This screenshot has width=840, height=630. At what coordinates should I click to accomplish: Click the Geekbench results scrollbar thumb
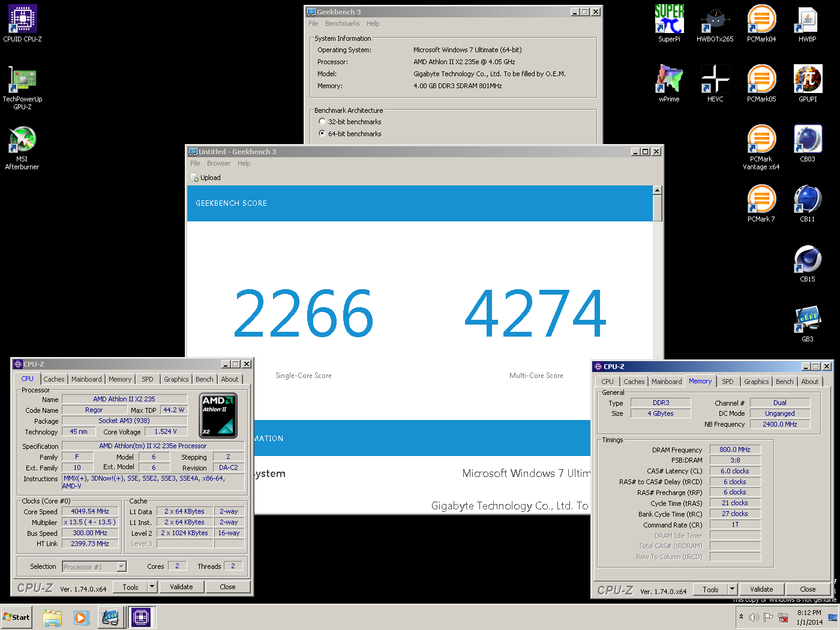657,208
